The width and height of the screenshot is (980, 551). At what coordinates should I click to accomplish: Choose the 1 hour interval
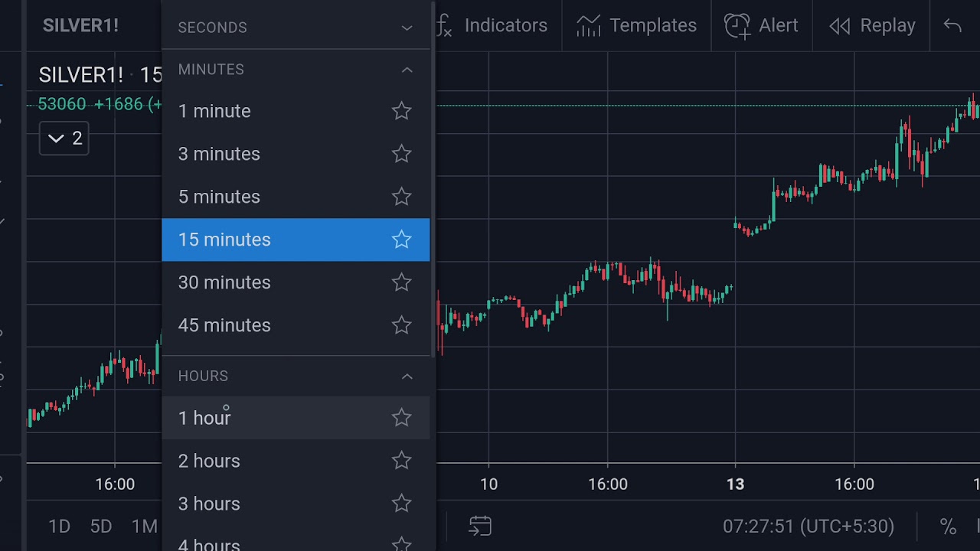point(205,418)
